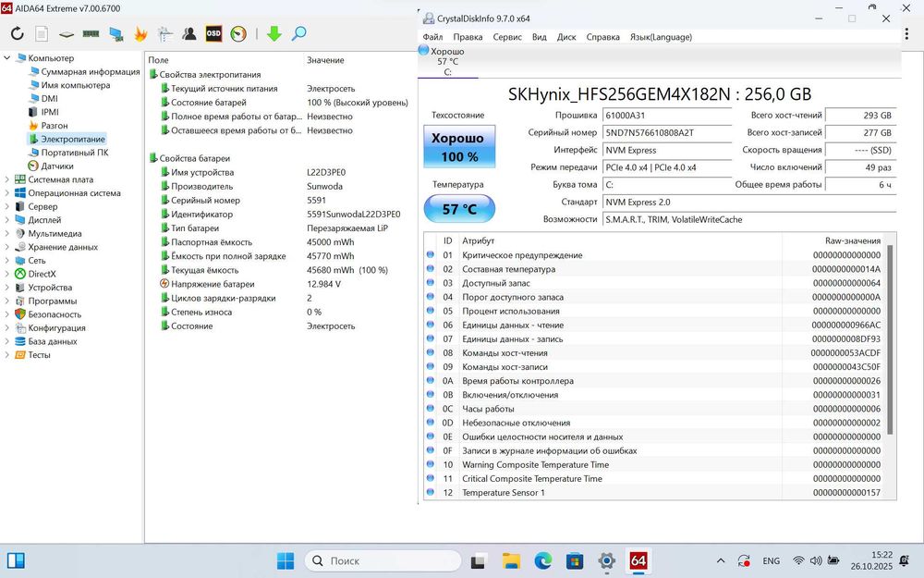This screenshot has width=924, height=578.
Task: Launch File Explorer from the taskbar
Action: (x=511, y=560)
